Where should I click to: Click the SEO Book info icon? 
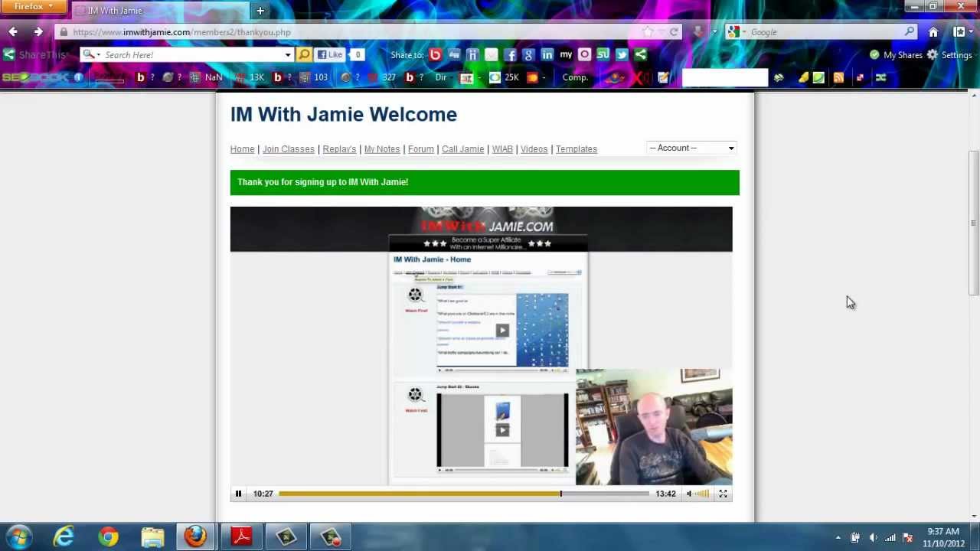coord(78,77)
